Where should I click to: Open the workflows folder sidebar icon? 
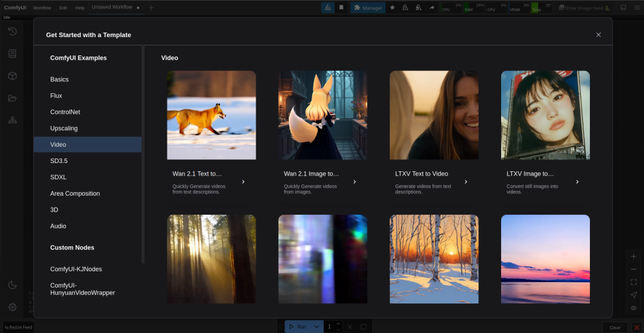click(x=12, y=98)
